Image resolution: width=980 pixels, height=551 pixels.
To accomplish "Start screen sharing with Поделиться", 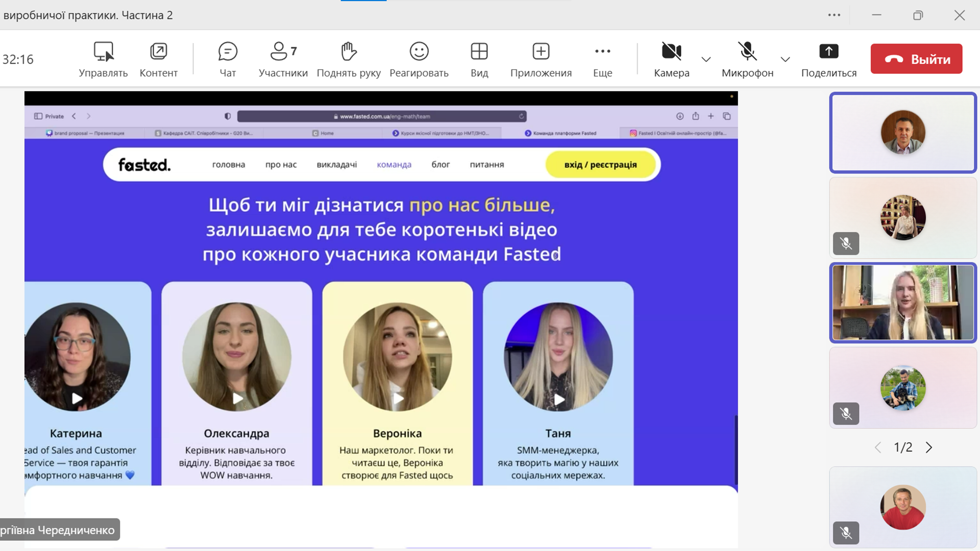I will [x=829, y=60].
